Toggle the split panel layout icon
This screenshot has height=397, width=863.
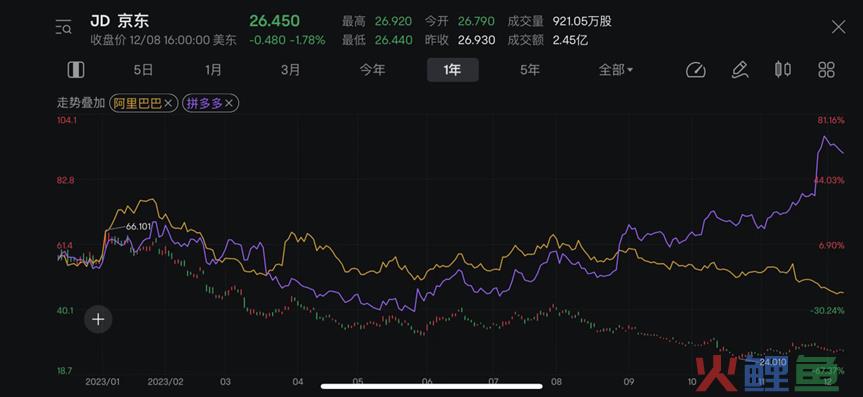point(75,70)
